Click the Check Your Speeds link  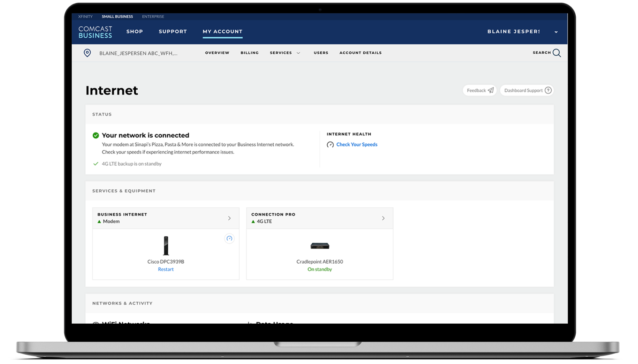(x=357, y=145)
